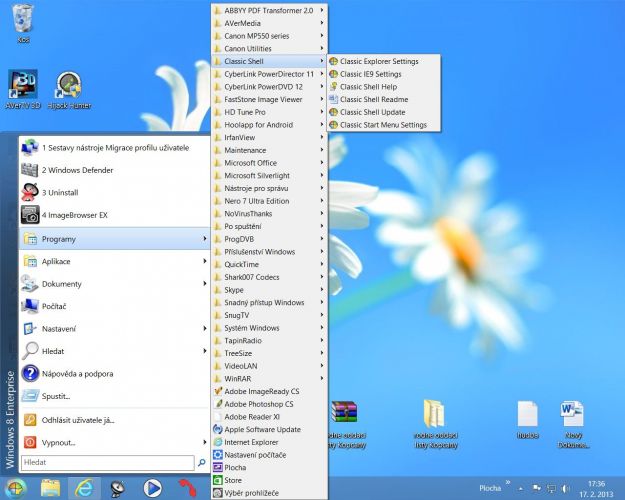Expand the VideoLAN folder
Screen dimensions: 625x500
(269, 366)
